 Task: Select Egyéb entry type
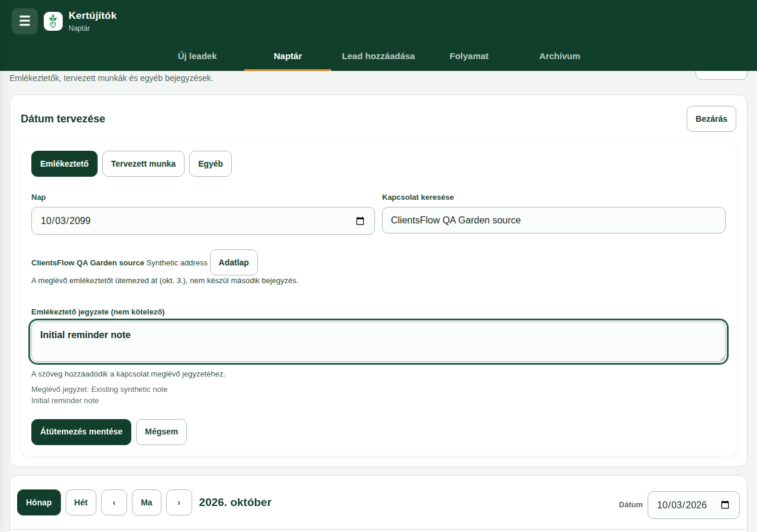[x=211, y=164]
